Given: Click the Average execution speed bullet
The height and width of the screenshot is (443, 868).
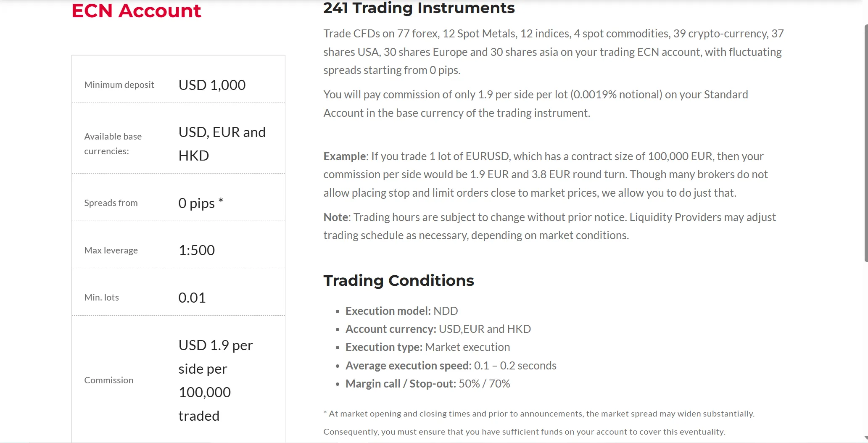Looking at the screenshot, I should coord(451,366).
